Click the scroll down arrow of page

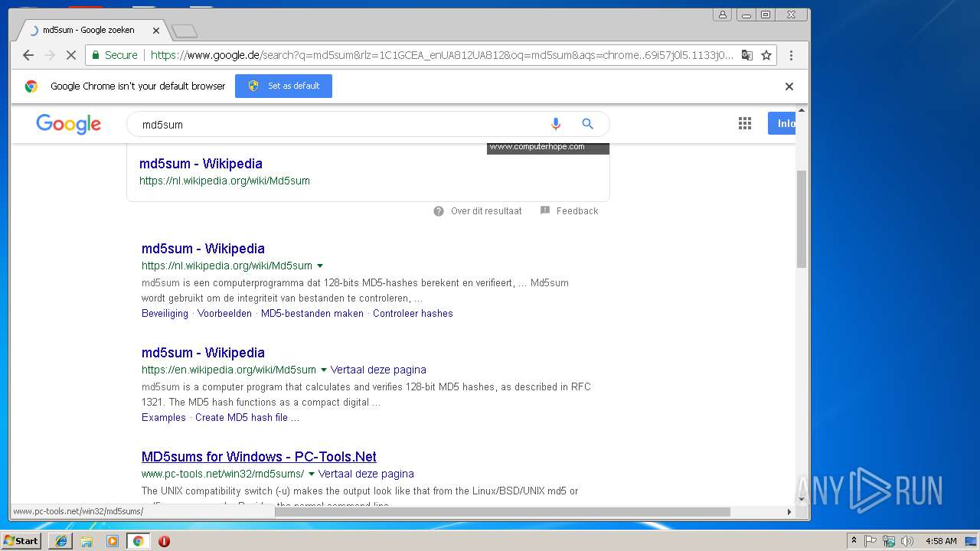tap(802, 500)
